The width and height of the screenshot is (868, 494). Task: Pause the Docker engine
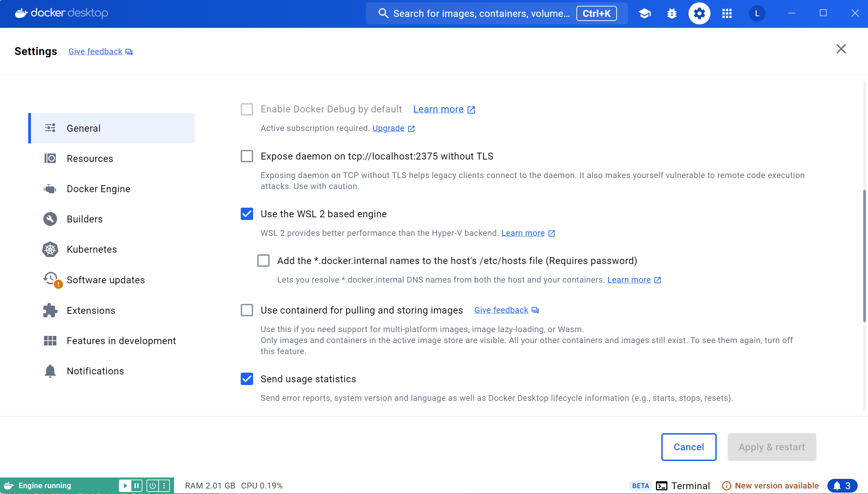click(137, 485)
